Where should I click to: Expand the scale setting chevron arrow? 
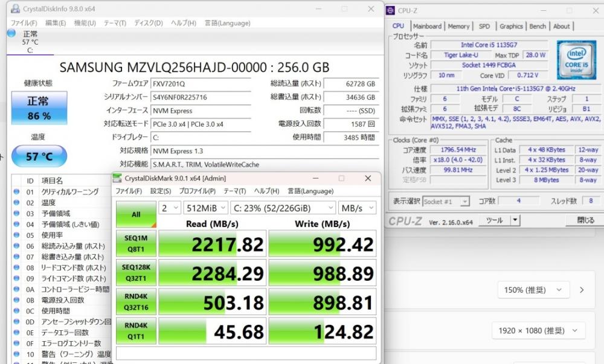click(582, 290)
